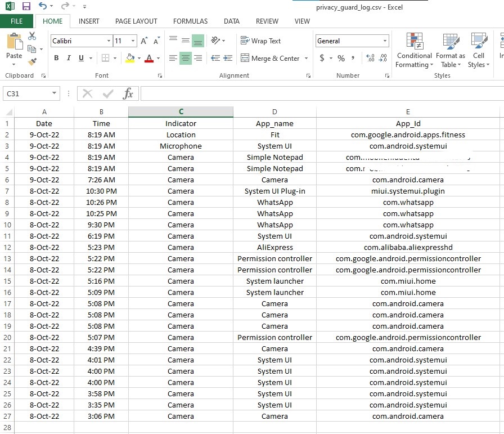
Task: Toggle Underline formatting
Action: pyautogui.click(x=81, y=58)
